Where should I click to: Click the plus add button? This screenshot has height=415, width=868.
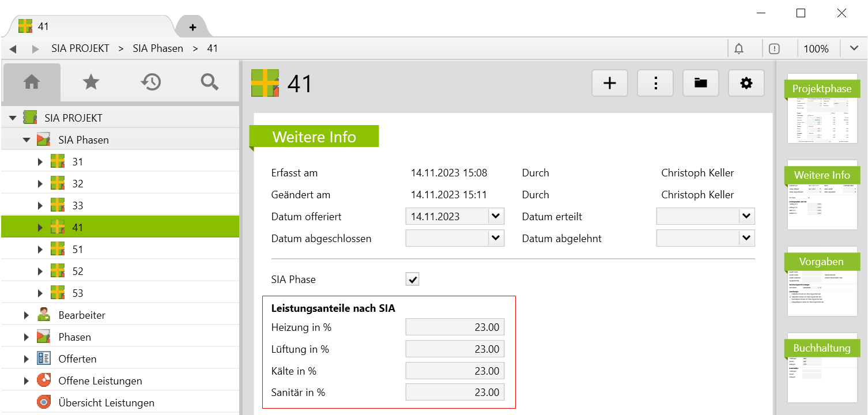click(x=610, y=84)
